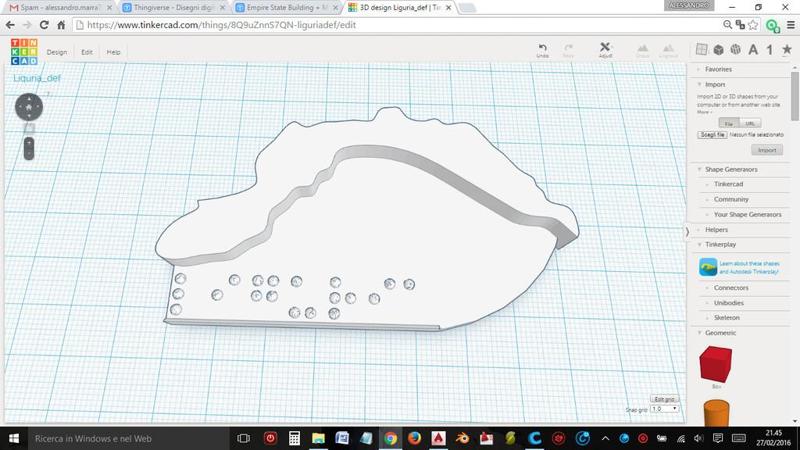
Task: Zoom out with the minus button
Action: [x=29, y=154]
